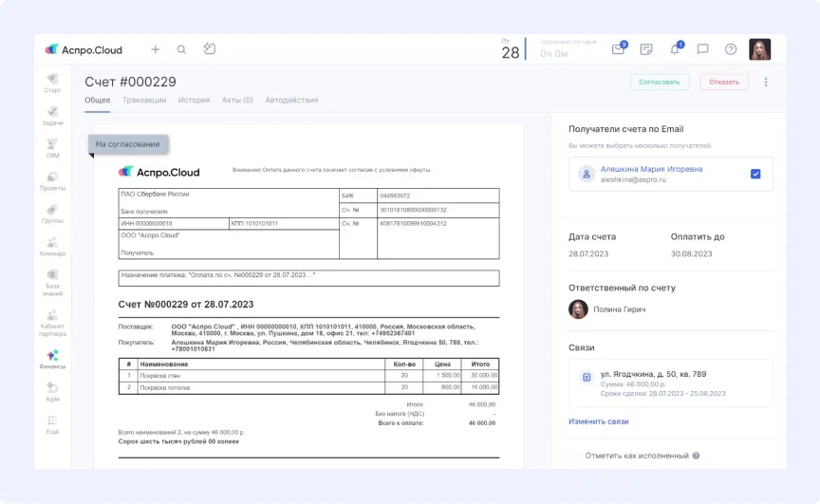
Task: Open CRM in the left sidebar
Action: (52, 147)
